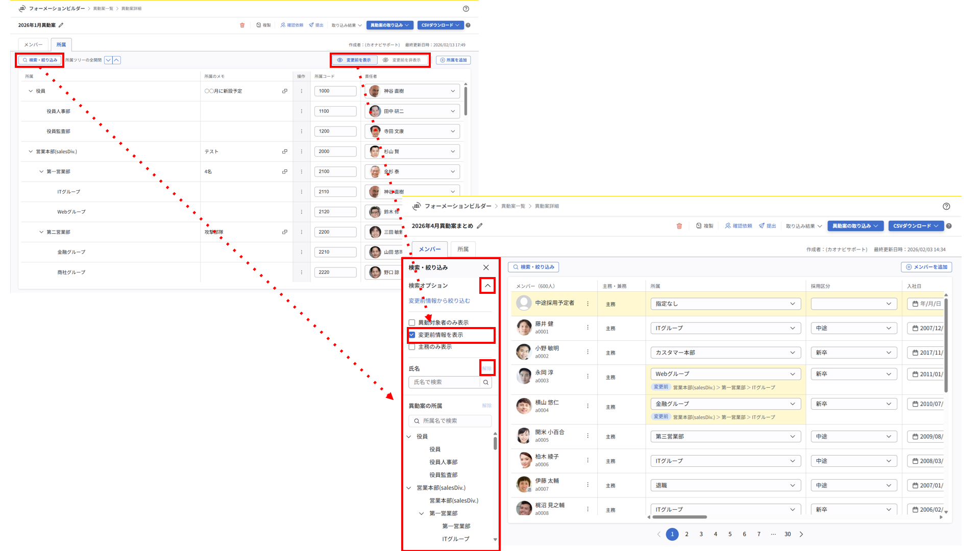This screenshot has height=551, width=980.
Task: Click the pencil edit icon next to 2026年4月異動案まとめ
Action: coord(480,226)
